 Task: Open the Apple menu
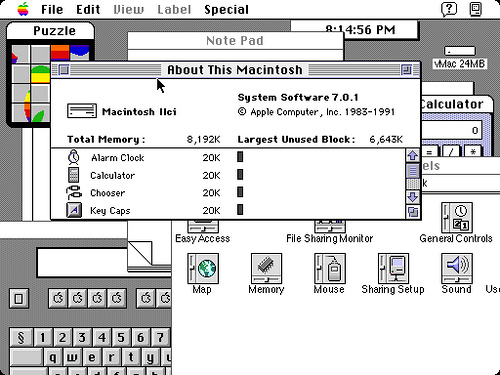click(23, 9)
